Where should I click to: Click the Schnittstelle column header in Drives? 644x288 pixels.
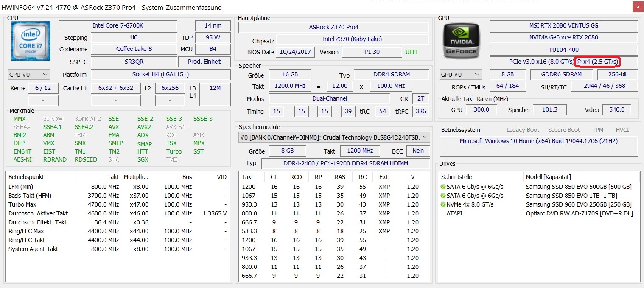click(481, 177)
